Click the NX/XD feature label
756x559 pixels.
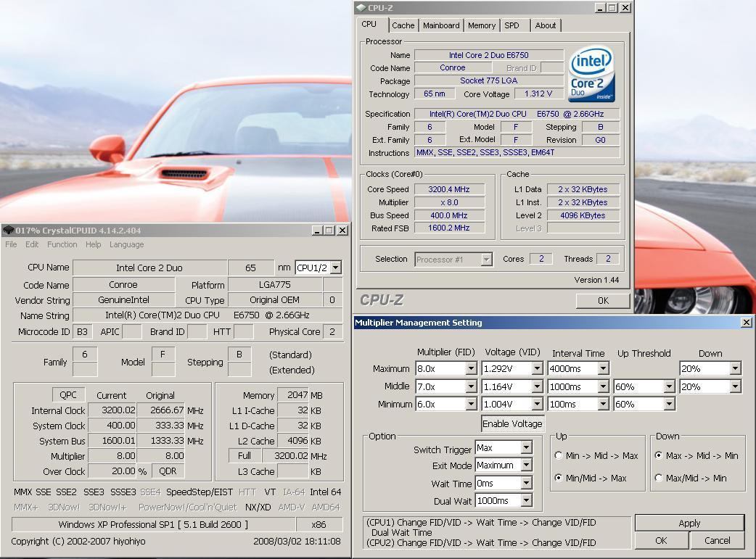click(258, 507)
